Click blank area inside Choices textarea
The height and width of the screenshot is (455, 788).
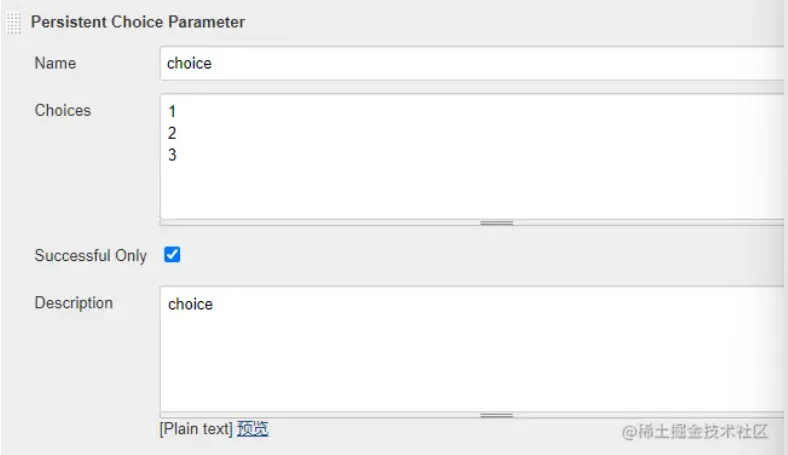coord(470,185)
